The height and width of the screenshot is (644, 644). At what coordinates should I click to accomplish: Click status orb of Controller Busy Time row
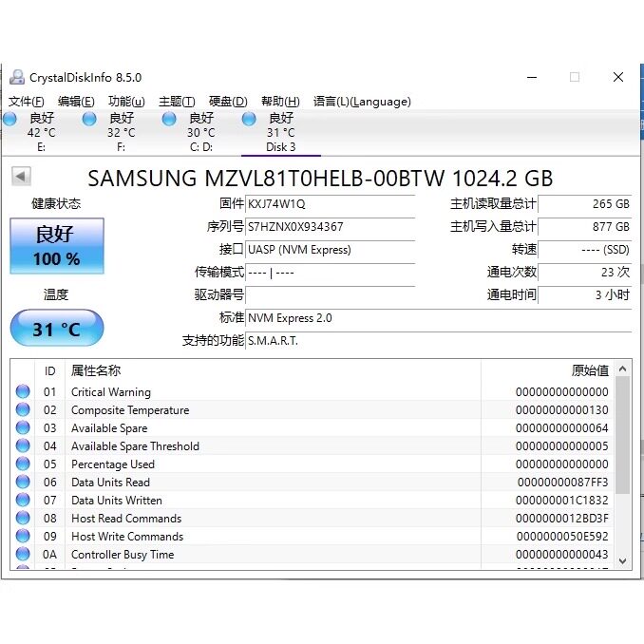point(23,554)
